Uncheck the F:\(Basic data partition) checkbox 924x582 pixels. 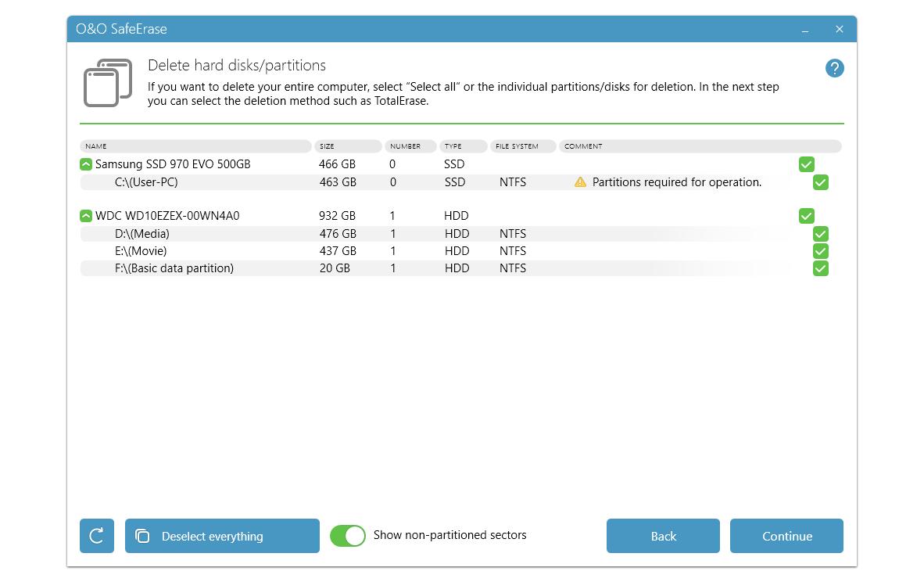[820, 268]
